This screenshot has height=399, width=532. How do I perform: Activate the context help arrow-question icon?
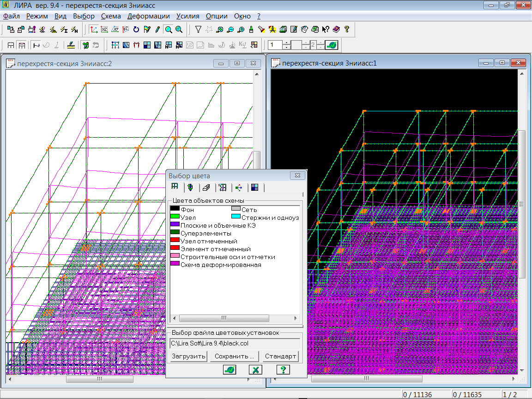[326, 30]
